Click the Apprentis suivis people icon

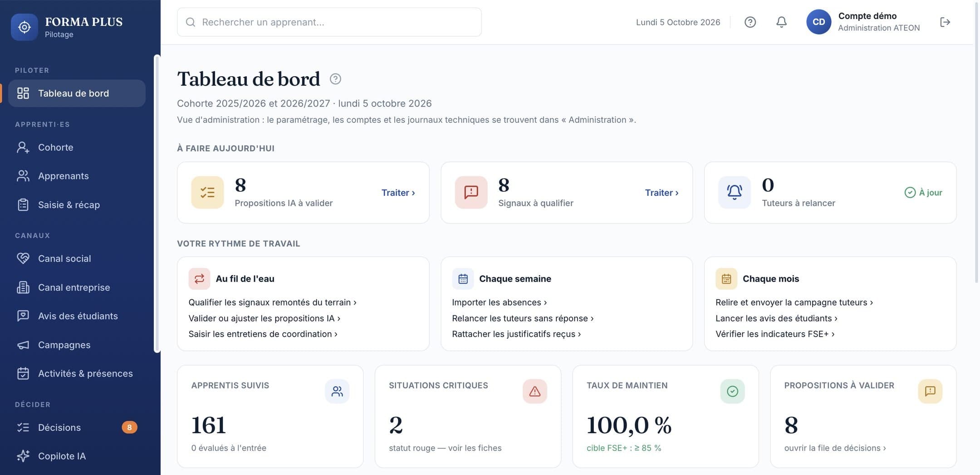point(337,391)
